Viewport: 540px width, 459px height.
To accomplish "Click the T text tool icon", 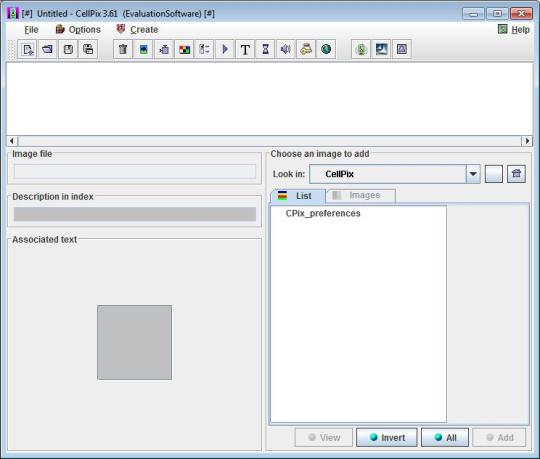I will pyautogui.click(x=245, y=49).
